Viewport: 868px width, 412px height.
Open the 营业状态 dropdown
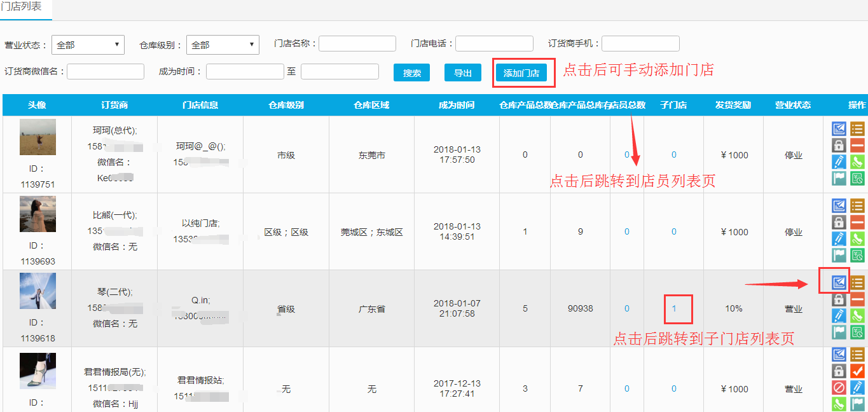click(x=88, y=45)
